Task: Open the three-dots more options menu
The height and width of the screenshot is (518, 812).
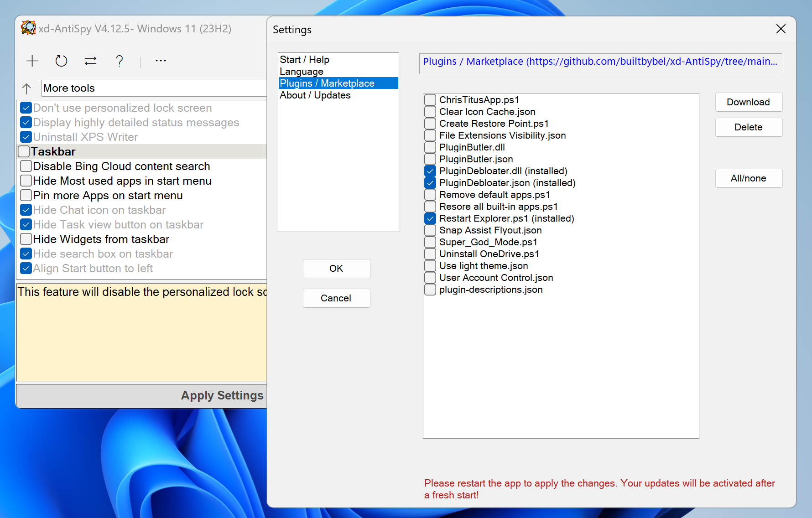Action: pyautogui.click(x=161, y=61)
